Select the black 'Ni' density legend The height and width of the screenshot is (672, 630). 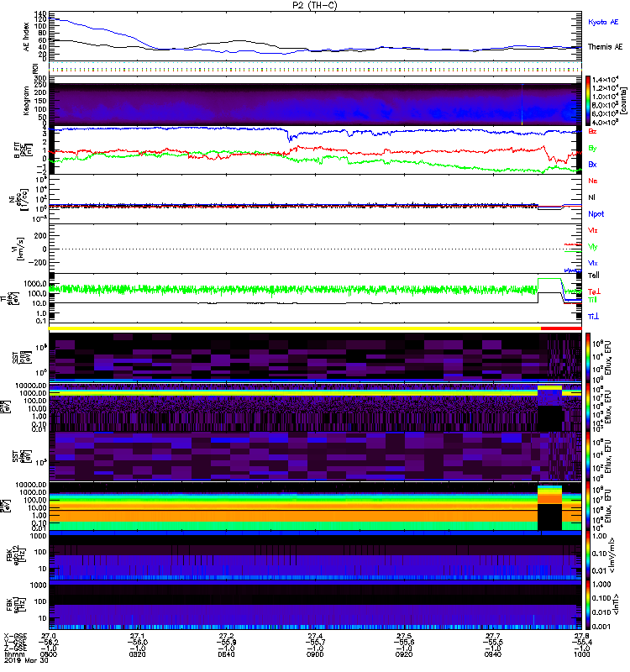592,197
